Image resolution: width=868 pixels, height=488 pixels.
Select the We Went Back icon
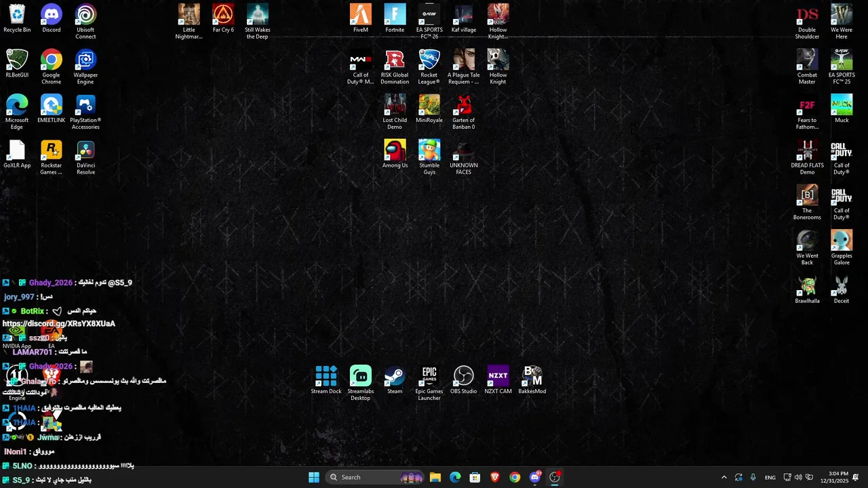[x=807, y=247]
